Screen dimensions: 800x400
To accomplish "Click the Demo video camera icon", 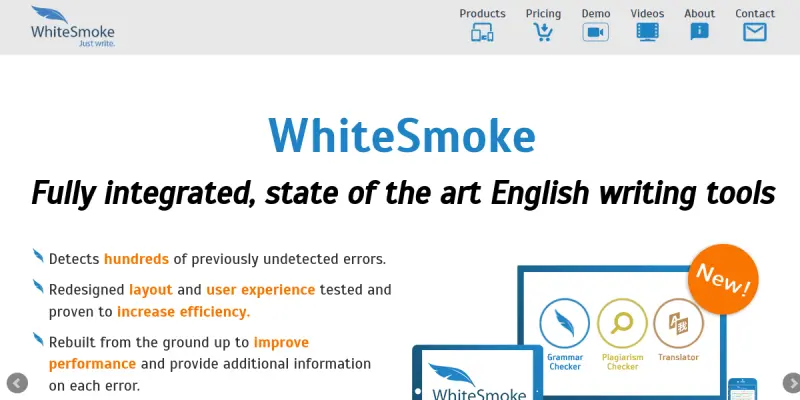I will click(595, 33).
